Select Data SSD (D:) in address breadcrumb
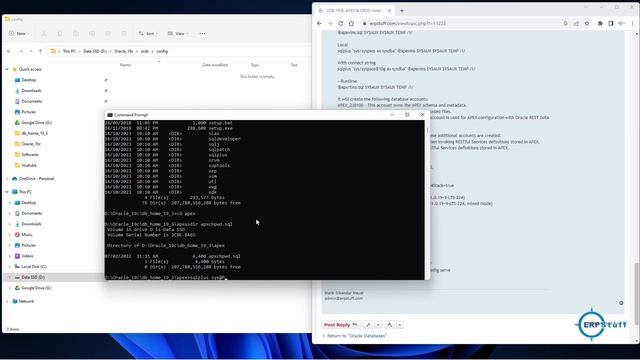 click(x=95, y=51)
